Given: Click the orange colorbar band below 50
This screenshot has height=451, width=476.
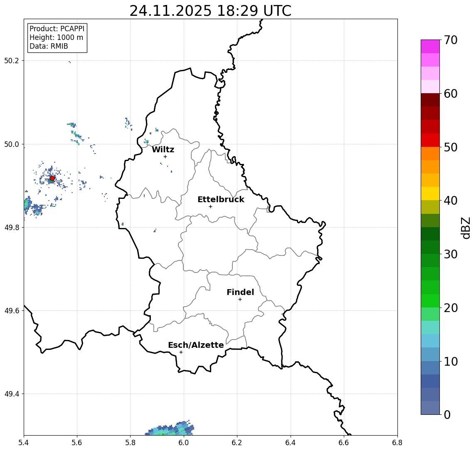Looking at the screenshot, I should click(x=430, y=154).
